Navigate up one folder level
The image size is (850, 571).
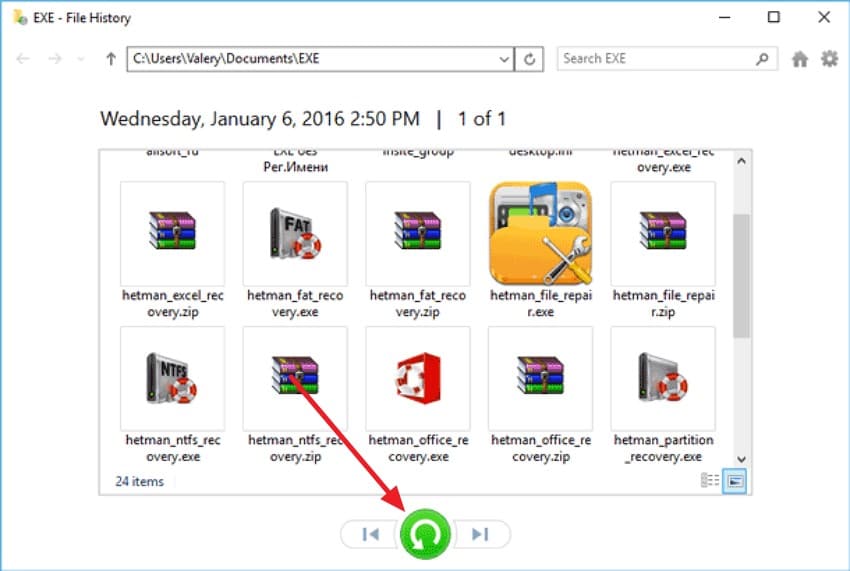(111, 59)
